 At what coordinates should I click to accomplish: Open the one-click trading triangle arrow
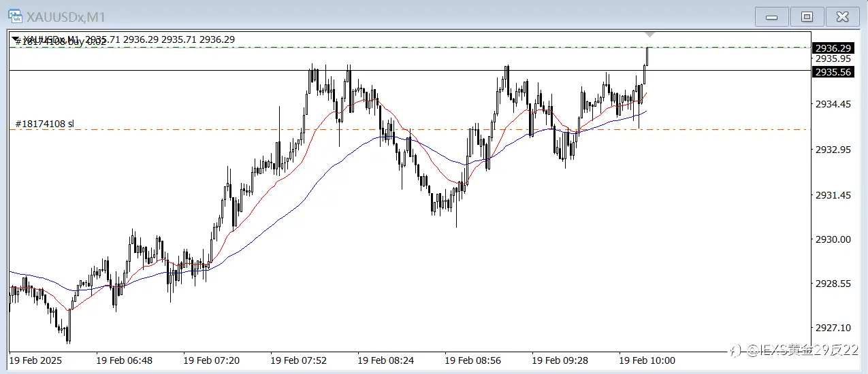click(16, 39)
